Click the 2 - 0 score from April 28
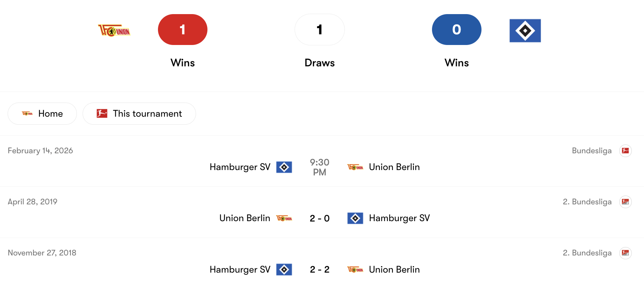This screenshot has height=289, width=644. pos(320,218)
